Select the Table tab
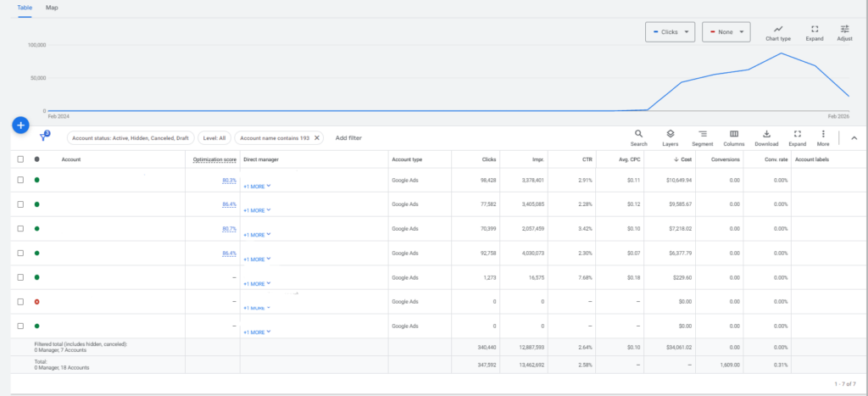The height and width of the screenshot is (396, 868). click(x=25, y=7)
